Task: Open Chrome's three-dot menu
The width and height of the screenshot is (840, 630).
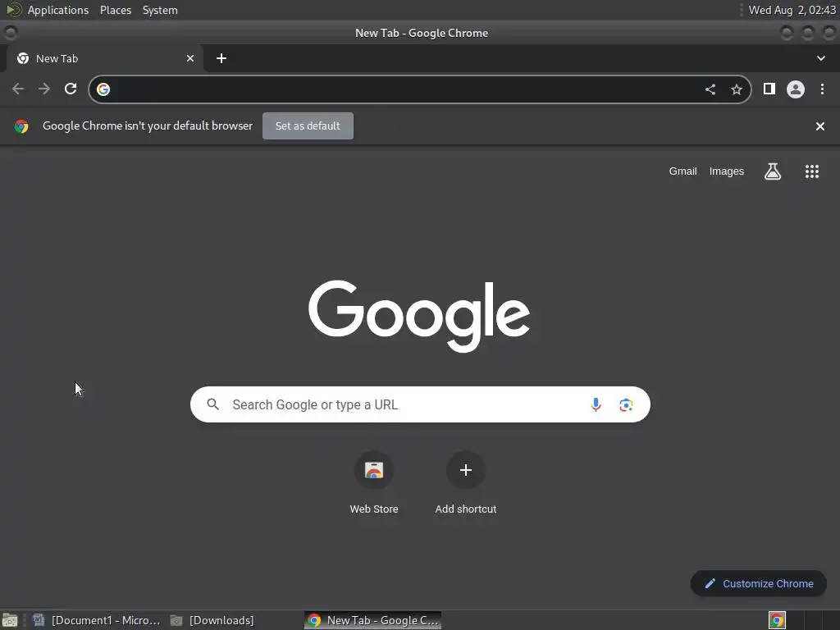Action: (822, 89)
